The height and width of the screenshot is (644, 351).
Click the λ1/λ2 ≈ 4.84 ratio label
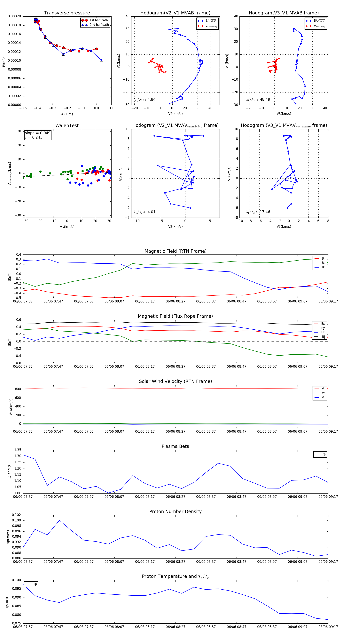[144, 100]
